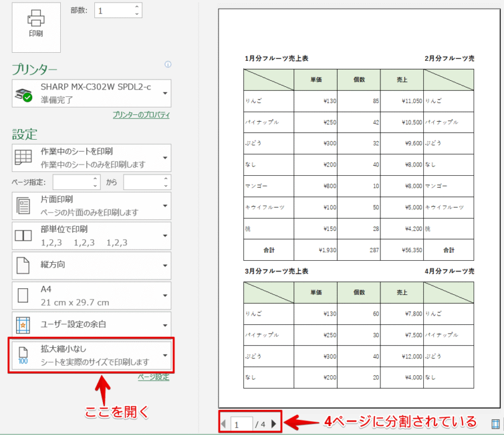Click the printer info tooltip icon

(x=168, y=65)
